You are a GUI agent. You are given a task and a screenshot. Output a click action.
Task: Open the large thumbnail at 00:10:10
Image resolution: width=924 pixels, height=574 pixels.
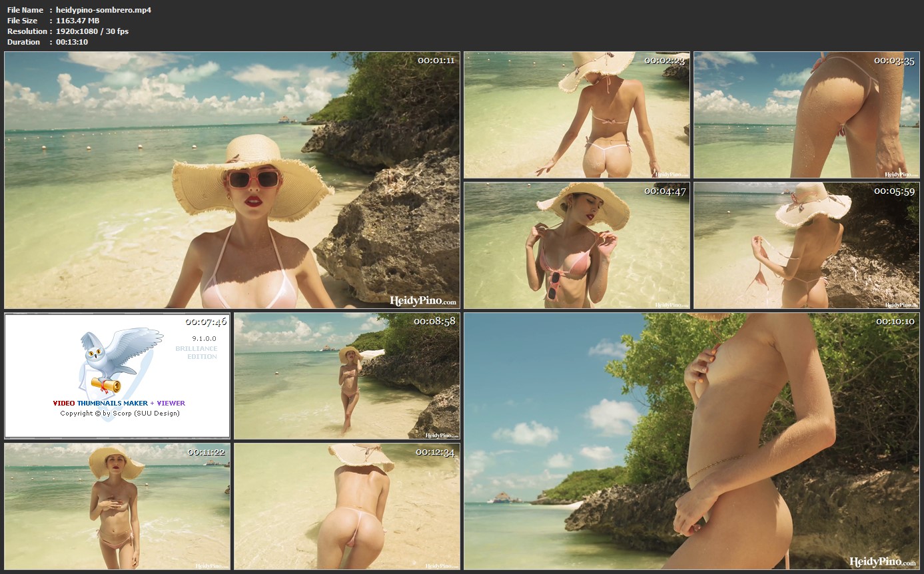(x=692, y=441)
